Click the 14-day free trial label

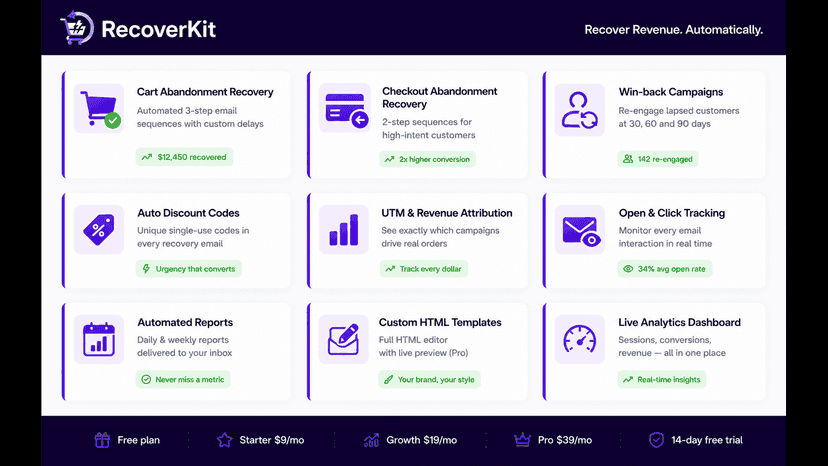[707, 440]
